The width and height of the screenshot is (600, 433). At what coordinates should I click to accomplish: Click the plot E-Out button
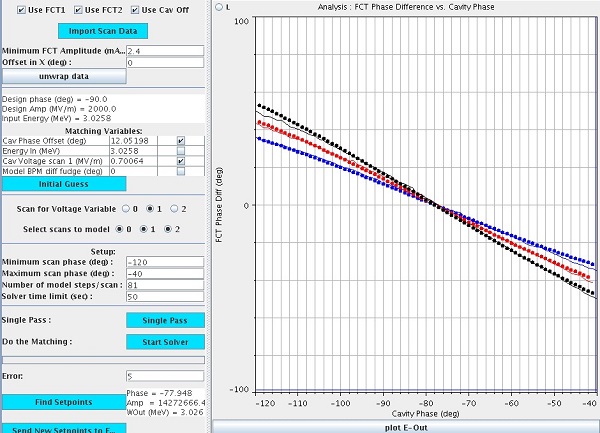point(407,426)
